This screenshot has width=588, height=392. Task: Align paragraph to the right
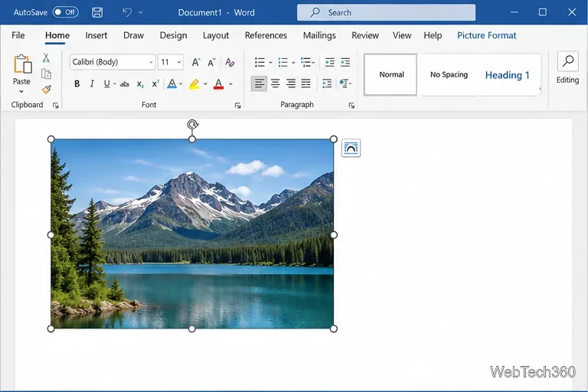click(291, 83)
